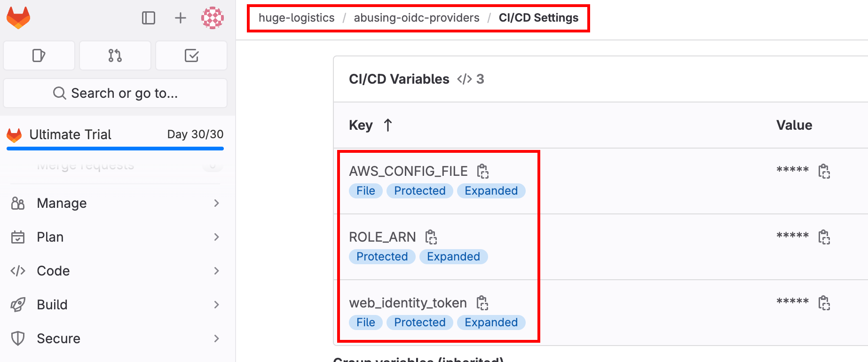Navigate to huge-logistics breadcrumb link

pyautogui.click(x=297, y=17)
